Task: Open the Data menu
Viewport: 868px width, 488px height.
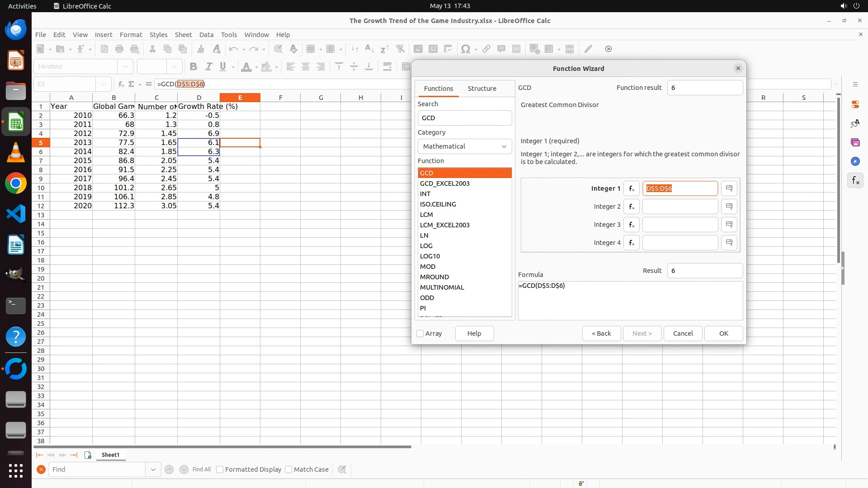Action: click(206, 35)
